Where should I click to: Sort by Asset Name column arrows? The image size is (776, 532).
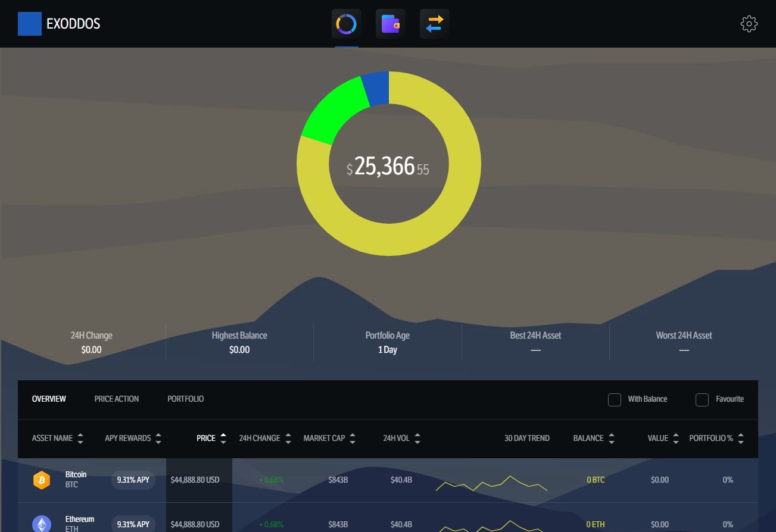[80, 439]
